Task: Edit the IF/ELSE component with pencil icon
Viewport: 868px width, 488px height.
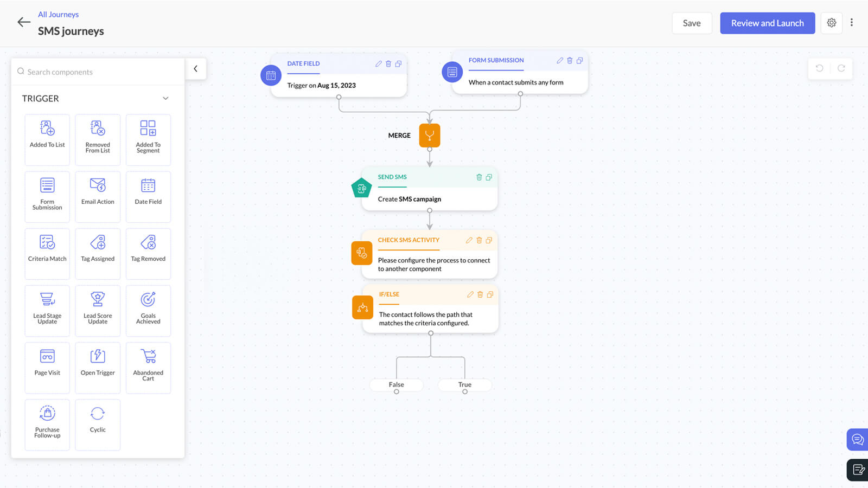Action: 470,294
